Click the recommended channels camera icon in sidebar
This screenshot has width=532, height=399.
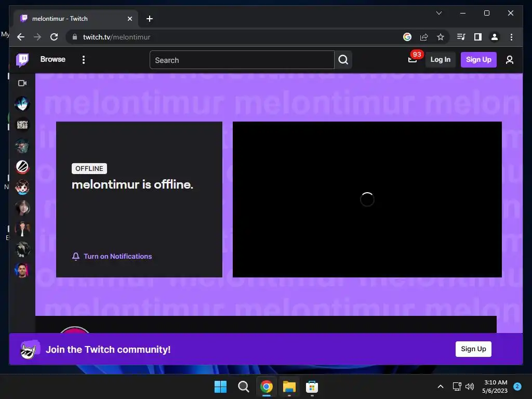(22, 83)
